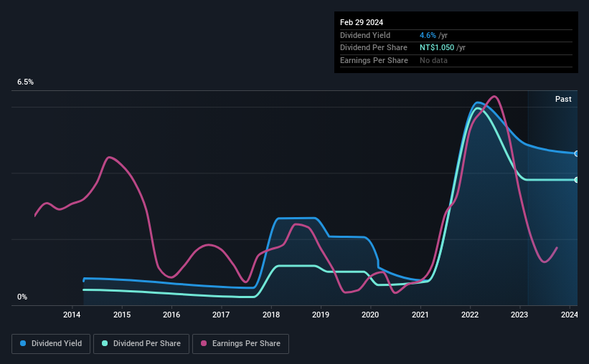Viewport: 589px width, 364px height.
Task: Select the 2014 label on the time axis
Action: [72, 315]
